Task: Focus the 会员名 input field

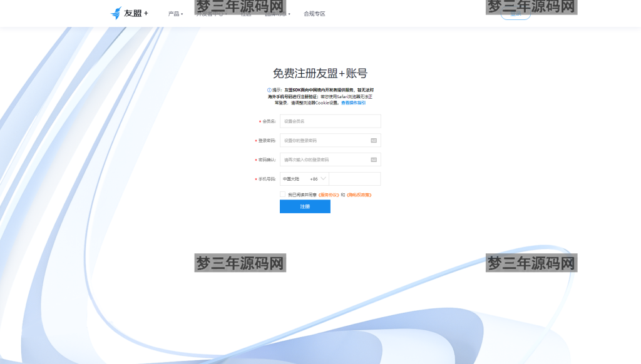Action: (331, 121)
